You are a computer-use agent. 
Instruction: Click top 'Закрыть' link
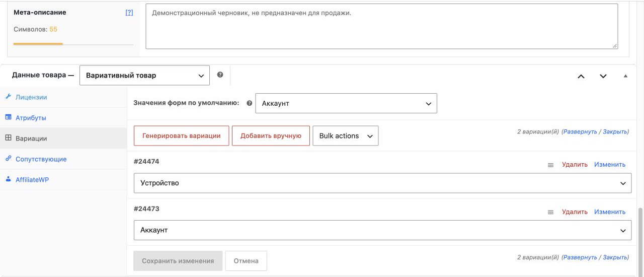[x=615, y=131]
